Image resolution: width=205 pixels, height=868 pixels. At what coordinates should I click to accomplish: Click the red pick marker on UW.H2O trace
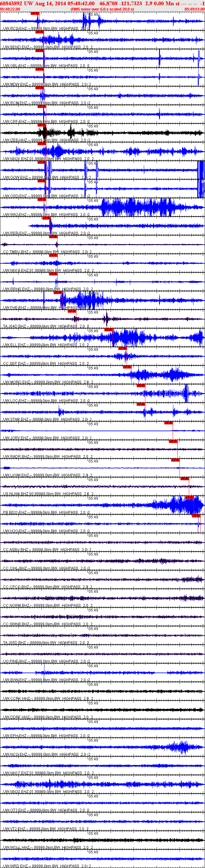point(196,516)
